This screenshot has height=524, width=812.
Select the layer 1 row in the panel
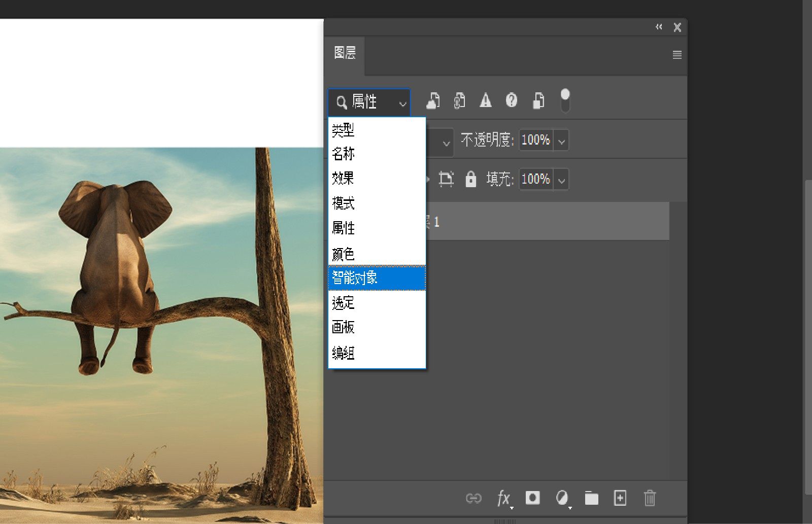pyautogui.click(x=547, y=221)
